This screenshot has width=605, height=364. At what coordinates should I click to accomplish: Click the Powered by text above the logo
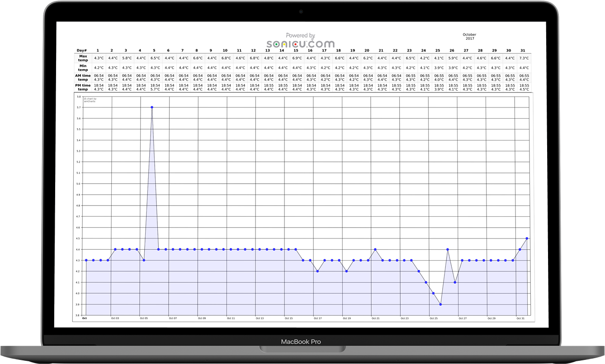(x=300, y=35)
